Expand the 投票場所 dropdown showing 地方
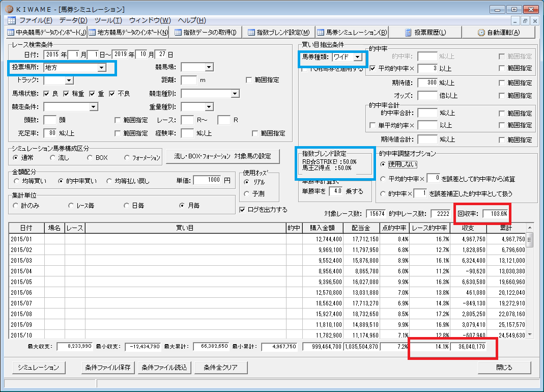Screen dimensions: 544x392 [x=102, y=67]
